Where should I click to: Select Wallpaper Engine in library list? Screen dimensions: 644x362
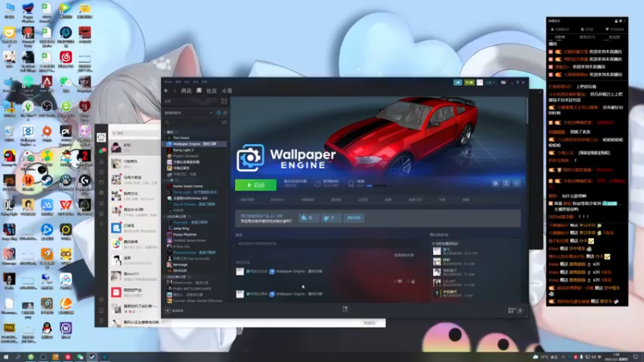[195, 144]
